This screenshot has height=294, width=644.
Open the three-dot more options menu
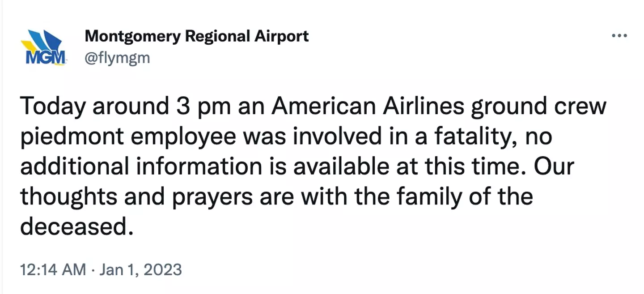tap(619, 36)
